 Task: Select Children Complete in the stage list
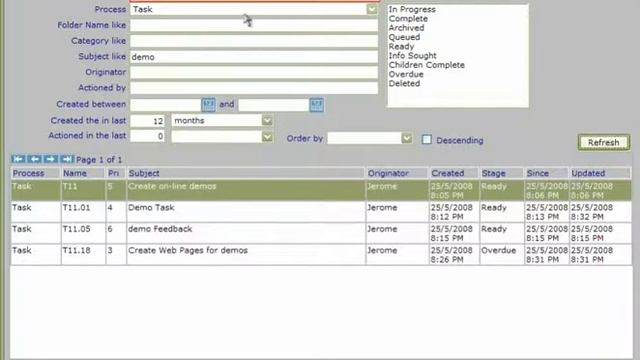tap(427, 65)
